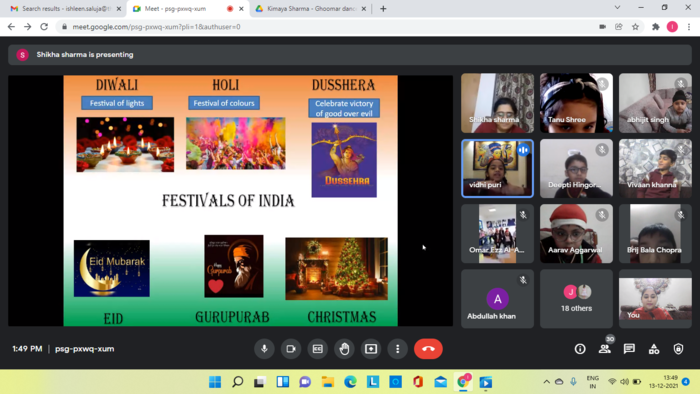This screenshot has height=394, width=700.
Task: Expand Chrome tab search chevron
Action: click(617, 8)
